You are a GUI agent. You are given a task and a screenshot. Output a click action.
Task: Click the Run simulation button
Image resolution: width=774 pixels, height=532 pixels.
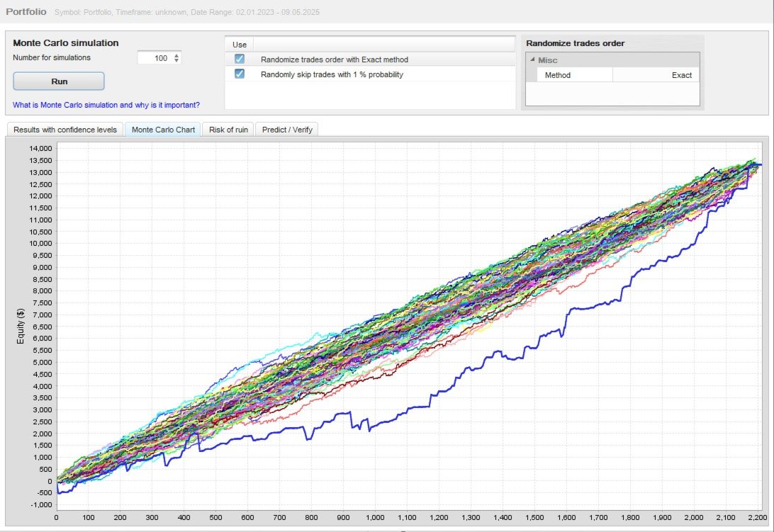59,81
